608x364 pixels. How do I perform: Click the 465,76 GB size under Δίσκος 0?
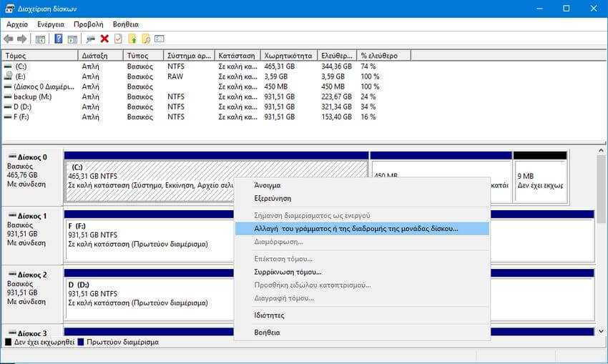click(22, 174)
